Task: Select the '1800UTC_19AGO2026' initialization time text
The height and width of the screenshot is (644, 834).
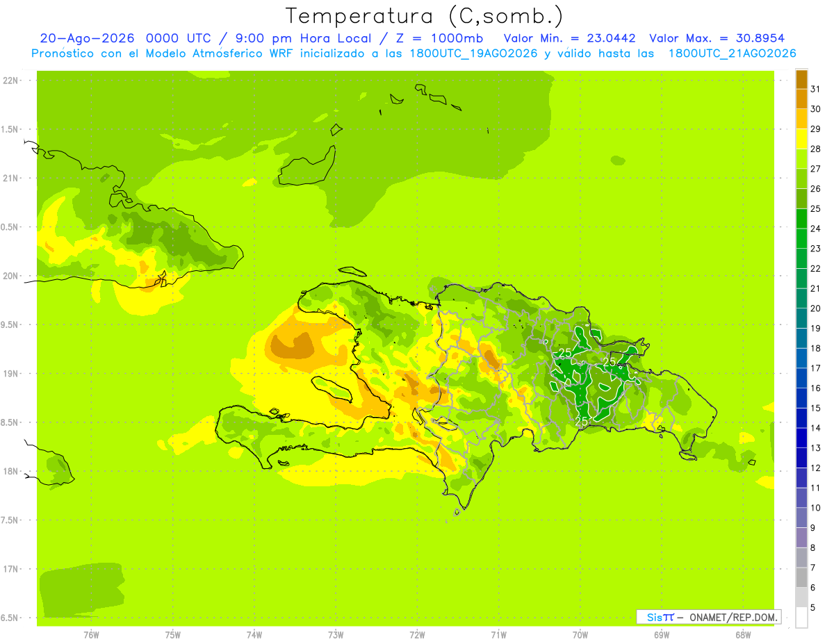Action: (474, 53)
